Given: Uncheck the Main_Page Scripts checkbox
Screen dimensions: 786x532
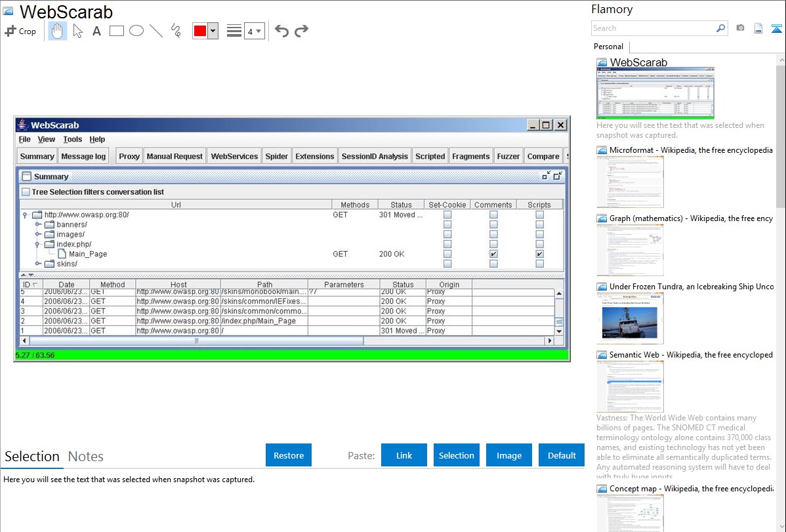Looking at the screenshot, I should (539, 254).
